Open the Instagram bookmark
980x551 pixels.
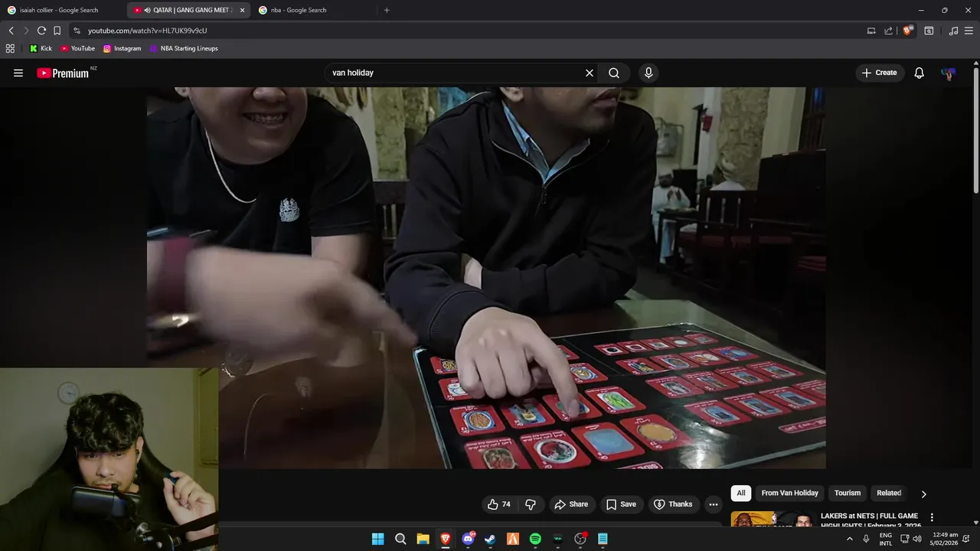pyautogui.click(x=122, y=48)
